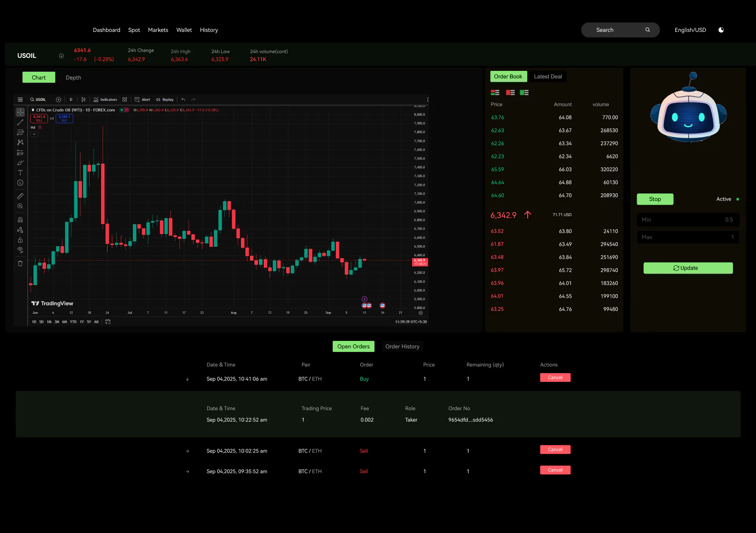Select the ruler measure tool
The height and width of the screenshot is (533, 756).
pos(20,196)
